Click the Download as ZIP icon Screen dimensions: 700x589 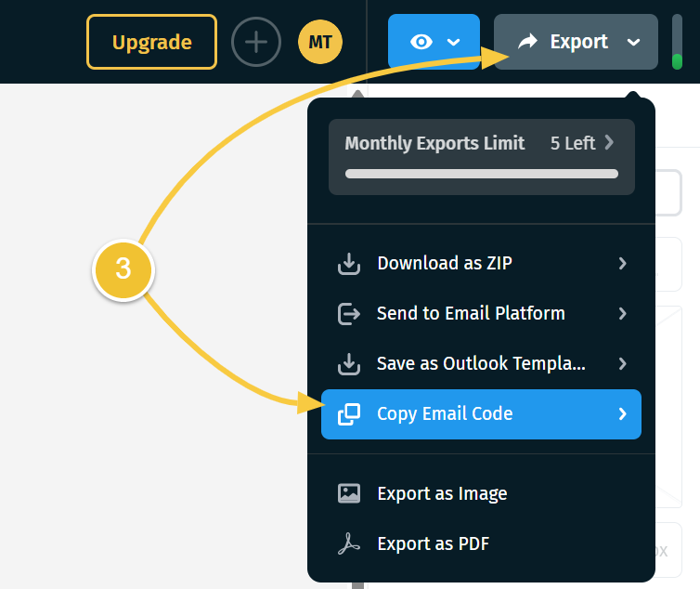click(x=349, y=264)
